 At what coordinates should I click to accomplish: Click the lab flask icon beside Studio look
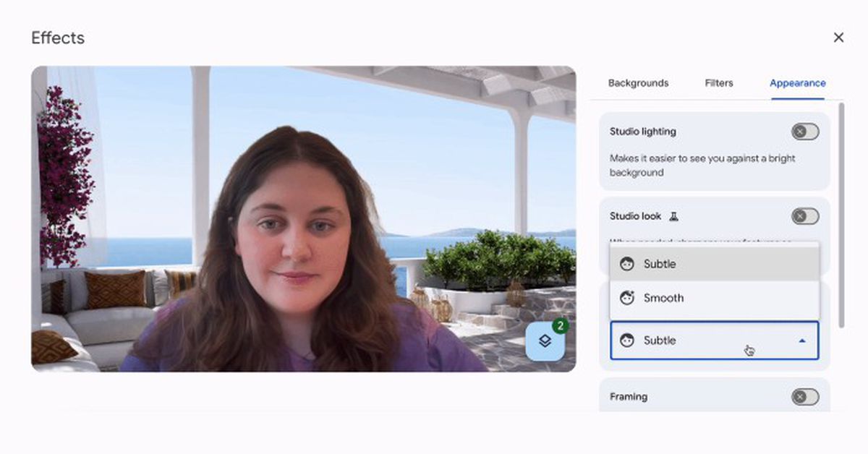pyautogui.click(x=675, y=215)
